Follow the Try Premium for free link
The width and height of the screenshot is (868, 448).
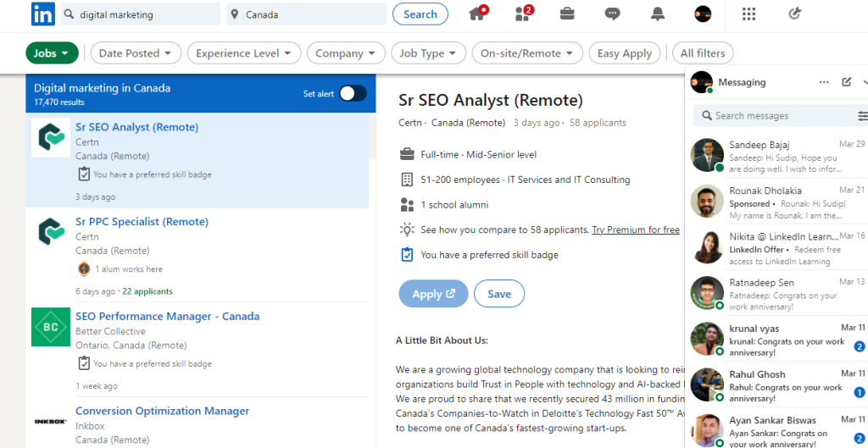pos(636,230)
